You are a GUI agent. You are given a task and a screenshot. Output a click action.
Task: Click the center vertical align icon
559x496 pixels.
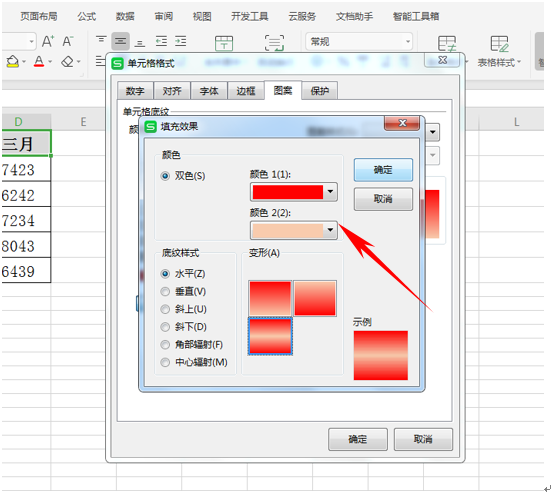(x=120, y=41)
